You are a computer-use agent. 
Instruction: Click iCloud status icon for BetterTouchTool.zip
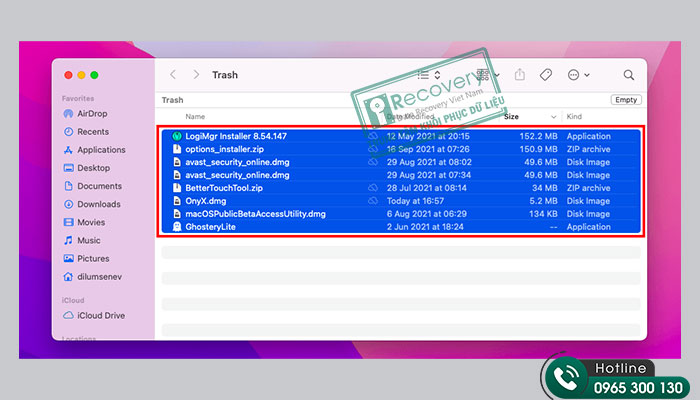tap(373, 188)
